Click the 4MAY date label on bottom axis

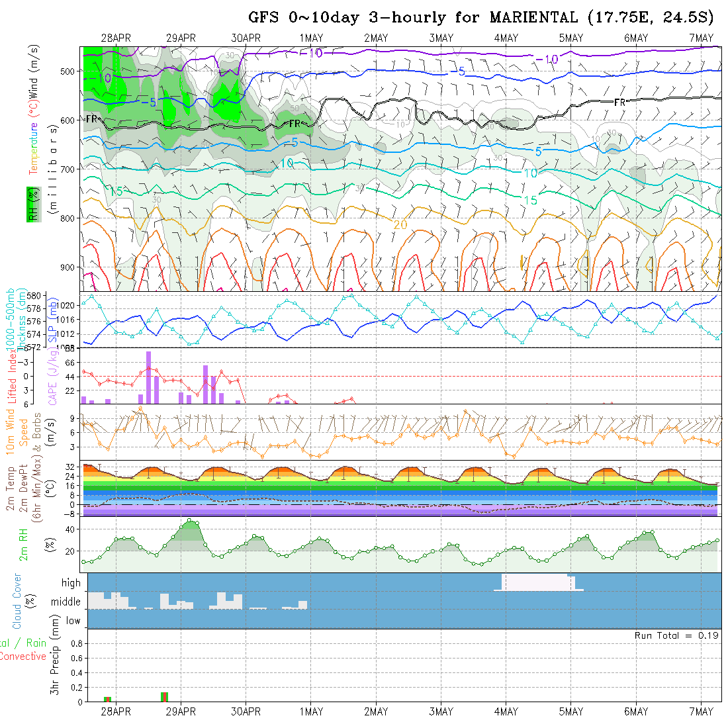click(x=506, y=711)
